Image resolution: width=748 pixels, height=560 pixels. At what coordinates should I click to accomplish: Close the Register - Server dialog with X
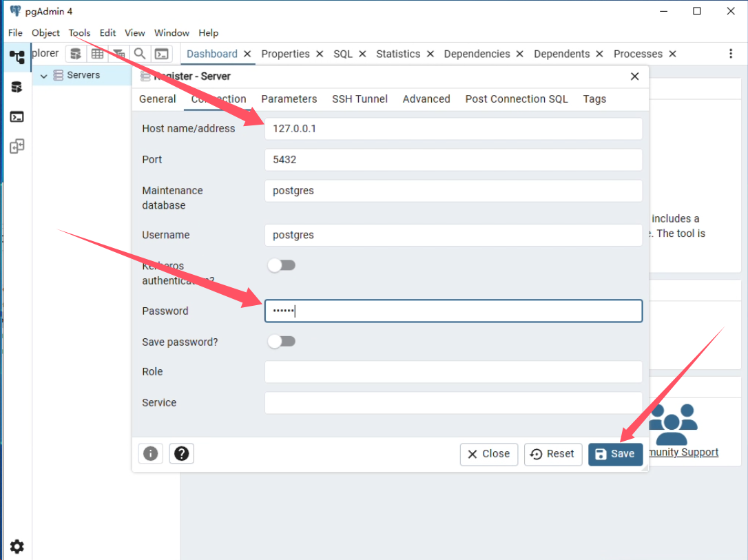(x=634, y=76)
